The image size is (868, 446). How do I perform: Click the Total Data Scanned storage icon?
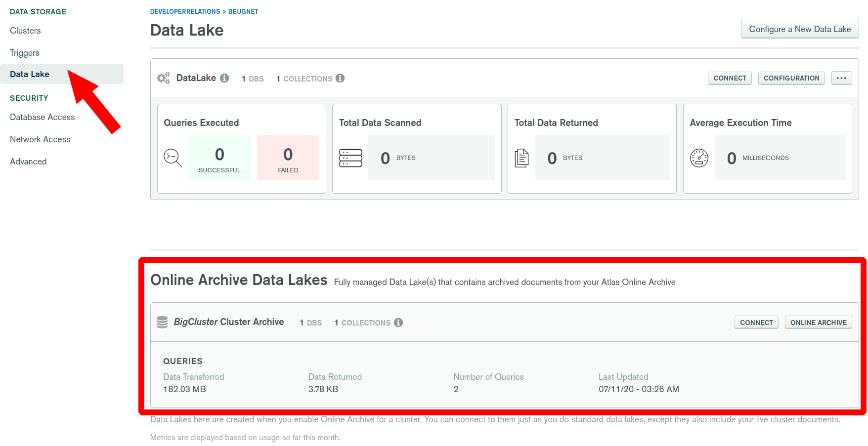click(351, 158)
